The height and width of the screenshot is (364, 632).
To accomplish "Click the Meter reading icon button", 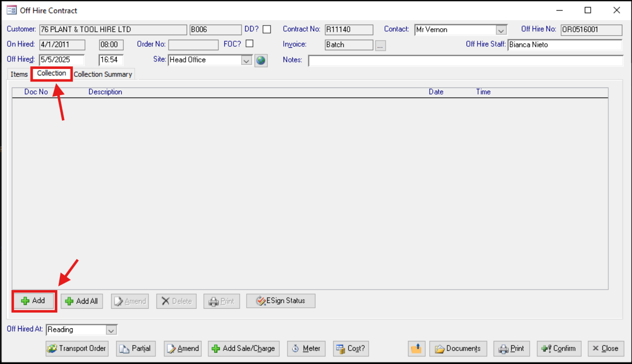I will pos(306,348).
